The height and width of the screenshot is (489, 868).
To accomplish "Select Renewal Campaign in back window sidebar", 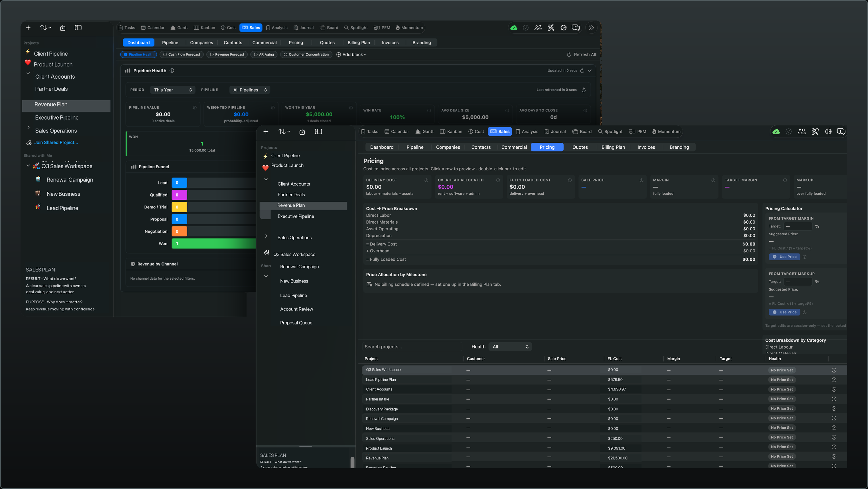I will 70,180.
